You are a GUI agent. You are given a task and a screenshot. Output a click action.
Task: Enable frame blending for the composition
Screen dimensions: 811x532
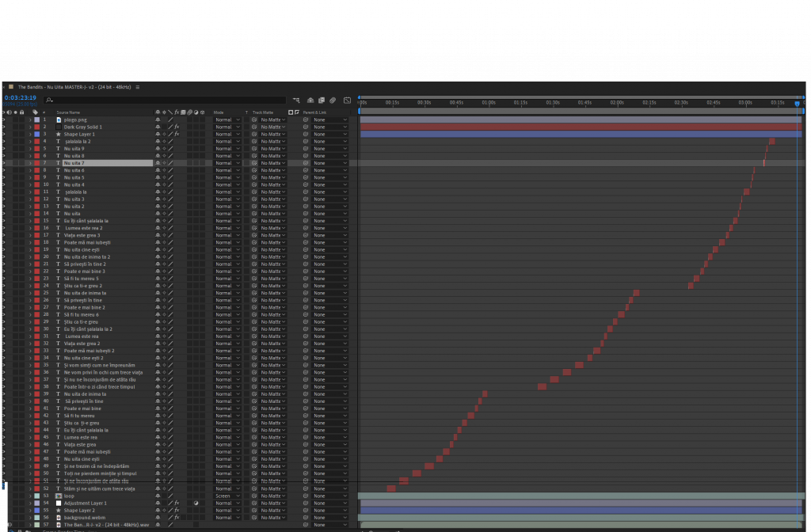[x=322, y=101]
